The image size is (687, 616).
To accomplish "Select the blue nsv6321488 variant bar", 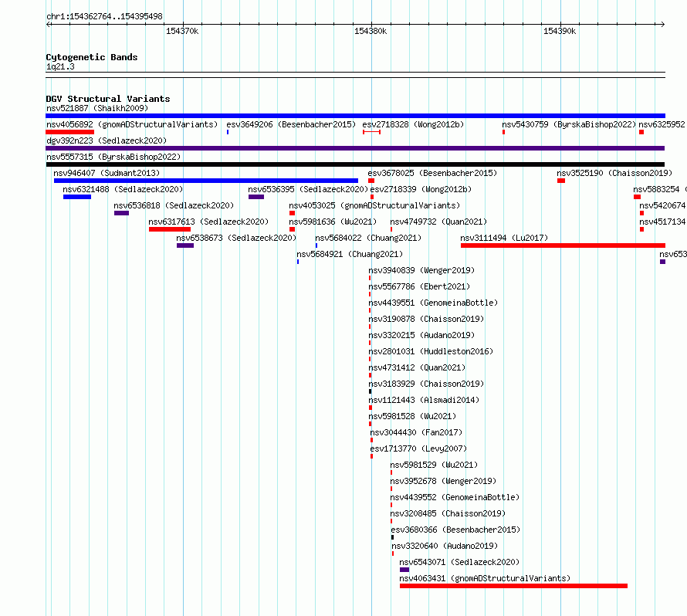I will [77, 197].
